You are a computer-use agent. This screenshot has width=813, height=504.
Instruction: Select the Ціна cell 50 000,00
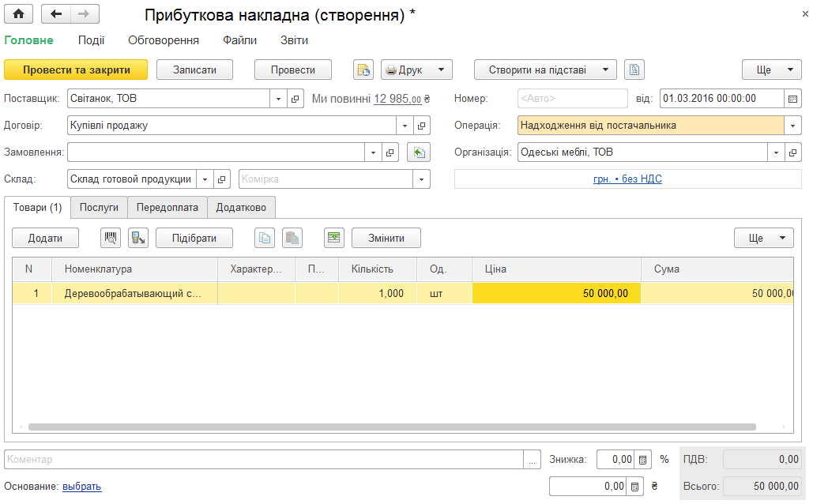pyautogui.click(x=556, y=294)
